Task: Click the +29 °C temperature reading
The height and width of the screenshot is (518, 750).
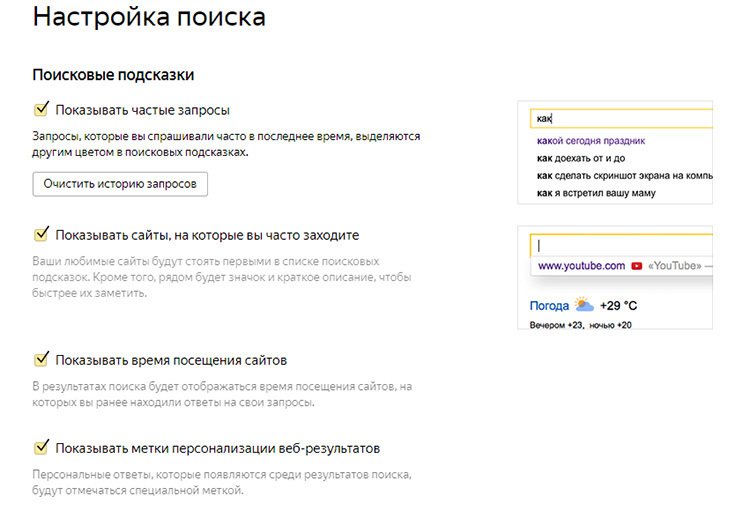Action: pyautogui.click(x=618, y=305)
